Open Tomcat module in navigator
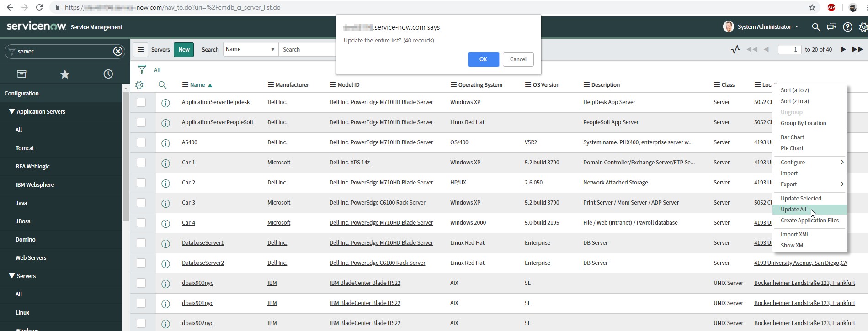Image resolution: width=868 pixels, height=331 pixels. [x=25, y=148]
